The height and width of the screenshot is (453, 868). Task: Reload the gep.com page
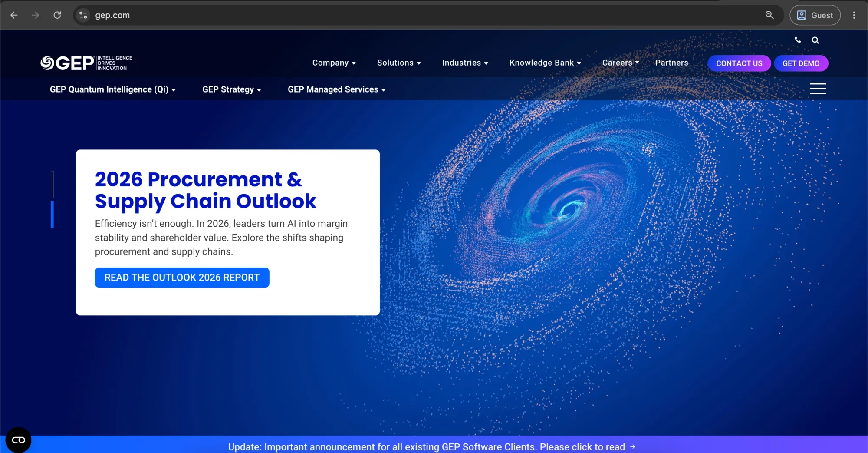(x=57, y=15)
